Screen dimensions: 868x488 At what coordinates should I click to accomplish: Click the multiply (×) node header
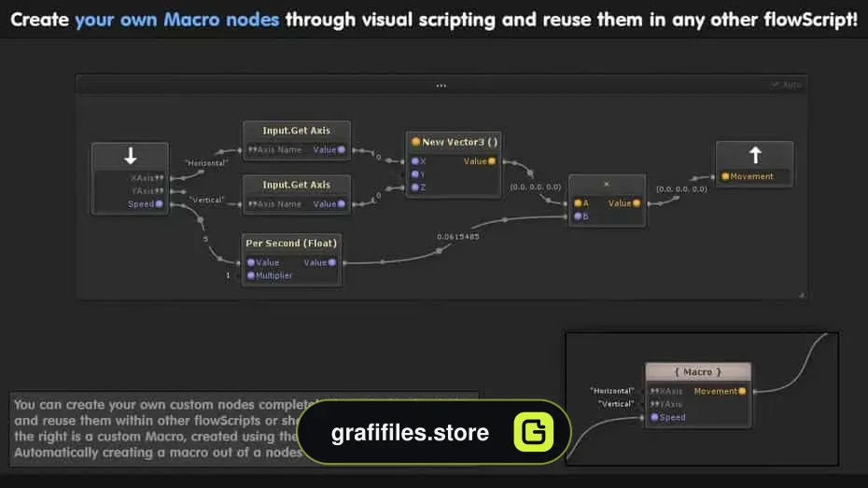[607, 184]
